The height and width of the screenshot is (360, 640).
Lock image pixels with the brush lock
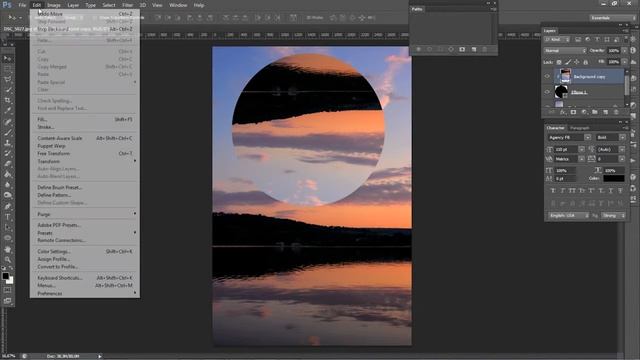pyautogui.click(x=568, y=62)
